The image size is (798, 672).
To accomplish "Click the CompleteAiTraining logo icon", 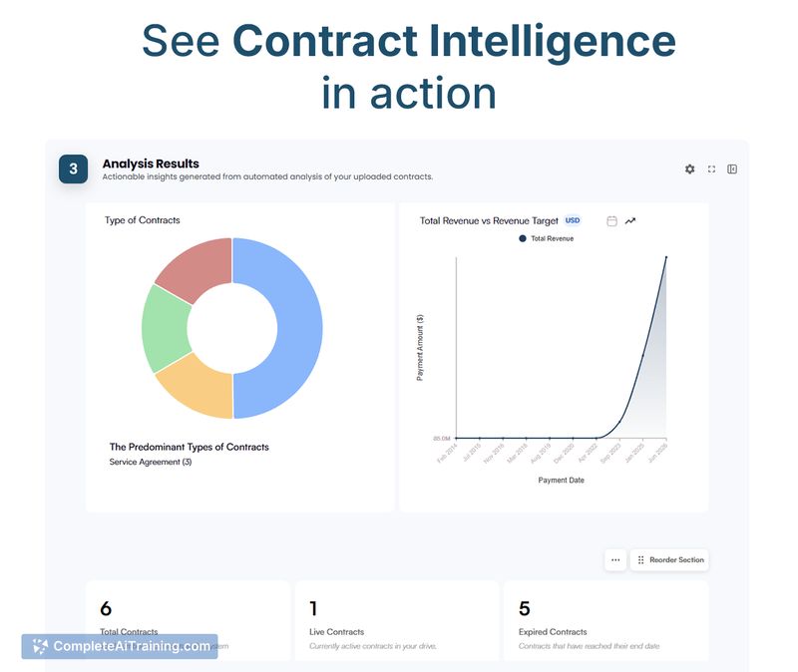I will coord(40,646).
